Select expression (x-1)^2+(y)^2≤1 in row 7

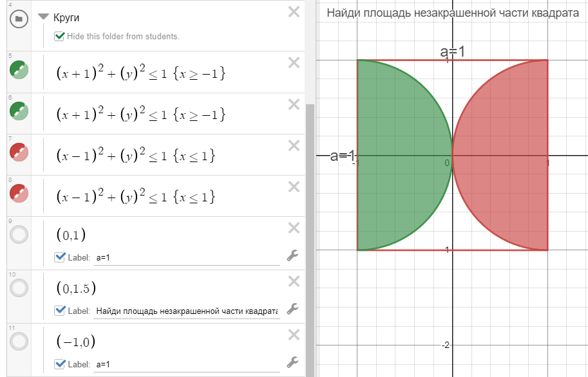click(x=136, y=155)
